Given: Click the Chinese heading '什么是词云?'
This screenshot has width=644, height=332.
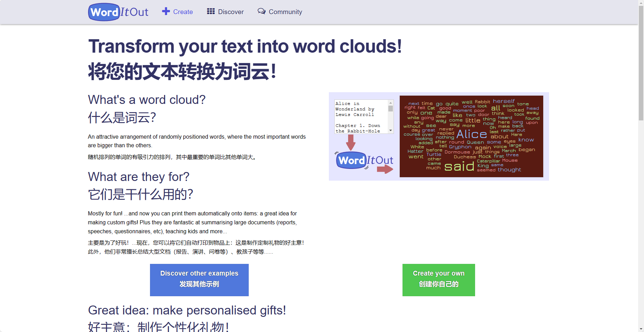Looking at the screenshot, I should click(x=122, y=118).
